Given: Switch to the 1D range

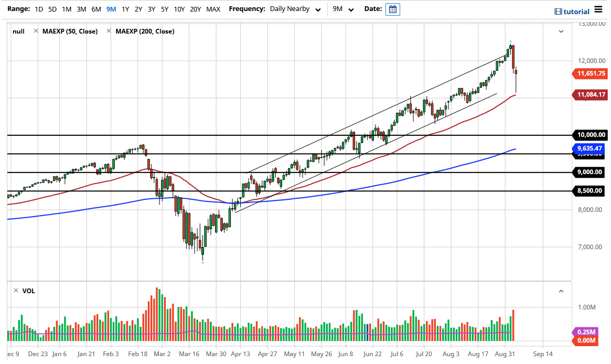Looking at the screenshot, I should pos(38,9).
